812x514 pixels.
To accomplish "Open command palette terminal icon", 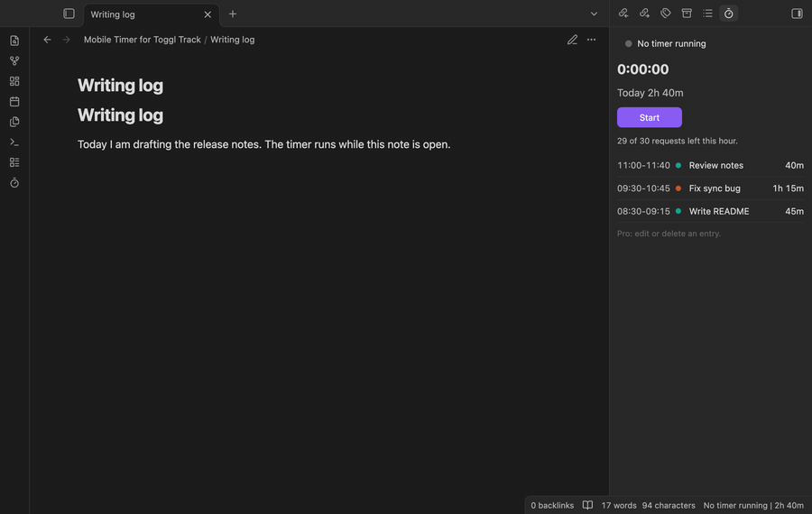I will (x=14, y=142).
